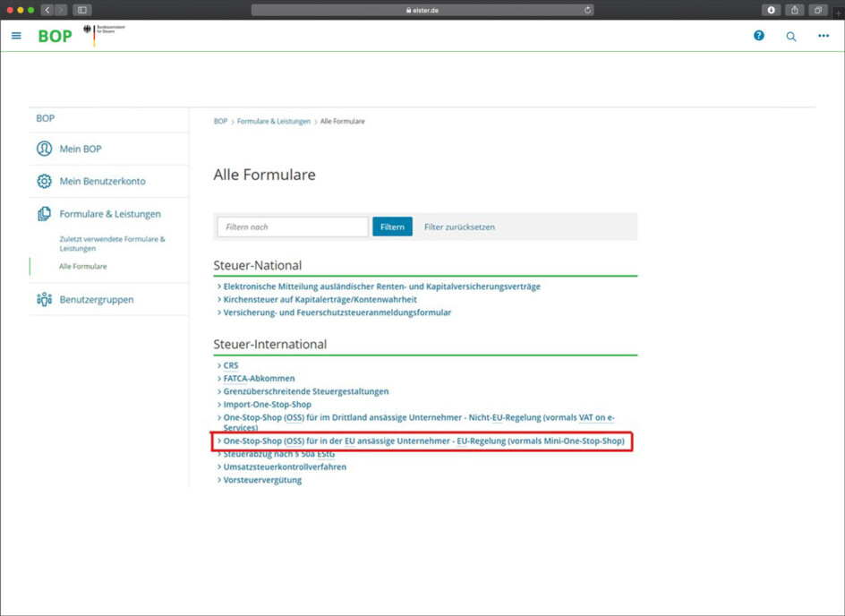The image size is (845, 616).
Task: Click the Safari share icon
Action: point(794,10)
